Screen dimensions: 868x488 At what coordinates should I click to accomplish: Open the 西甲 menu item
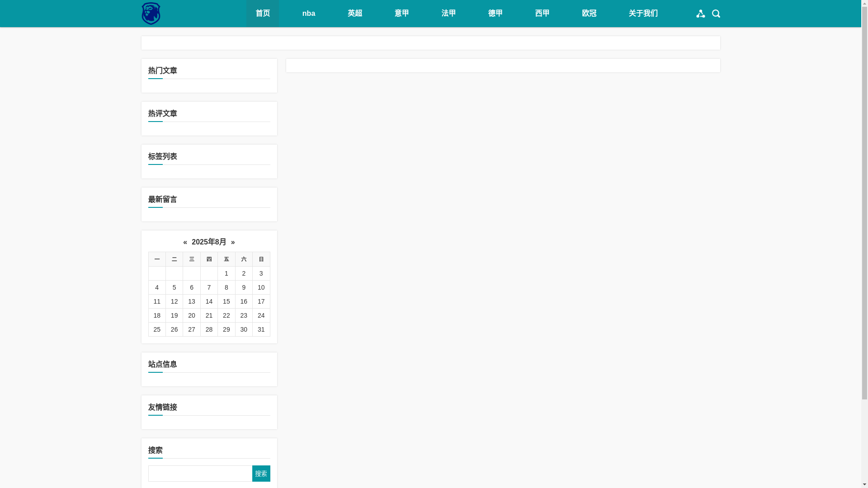(542, 14)
